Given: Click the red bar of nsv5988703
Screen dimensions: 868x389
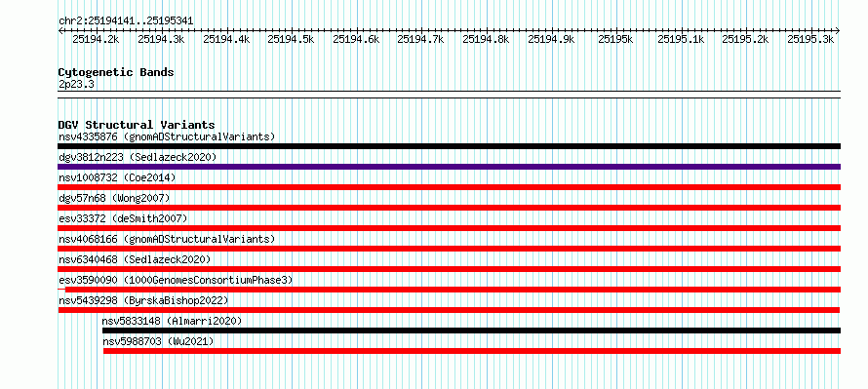Looking at the screenshot, I should [472, 351].
